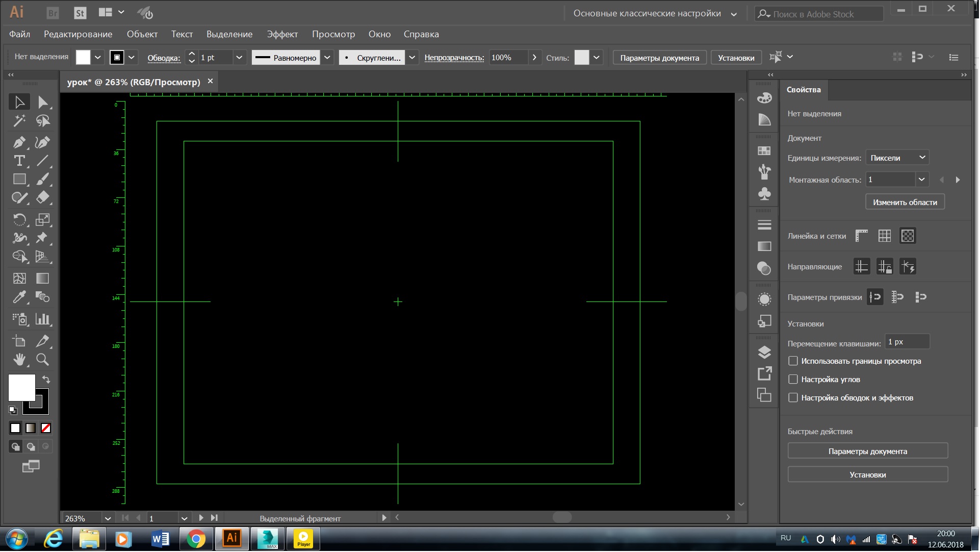The width and height of the screenshot is (980, 552).
Task: Select the Direct Selection tool
Action: pyautogui.click(x=43, y=102)
